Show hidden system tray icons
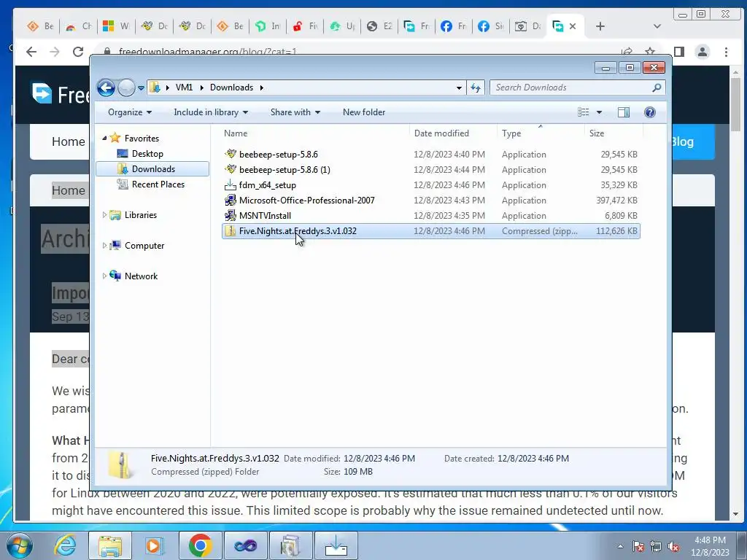 click(620, 546)
